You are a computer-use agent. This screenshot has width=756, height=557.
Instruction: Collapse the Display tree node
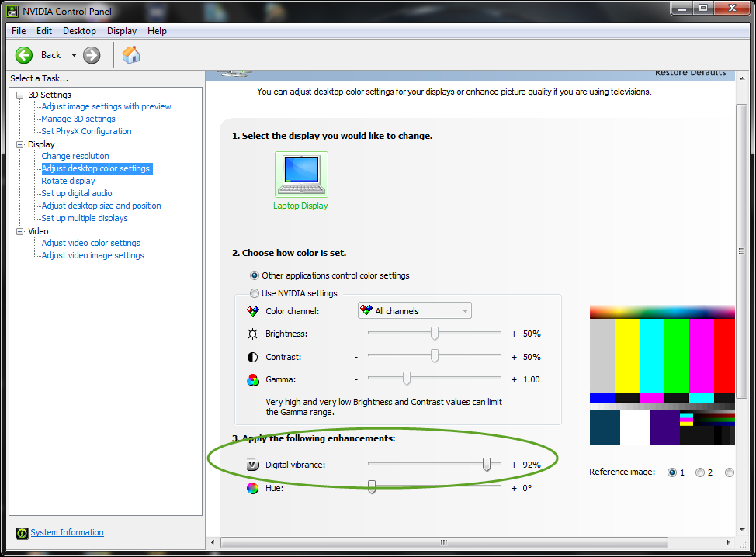19,144
